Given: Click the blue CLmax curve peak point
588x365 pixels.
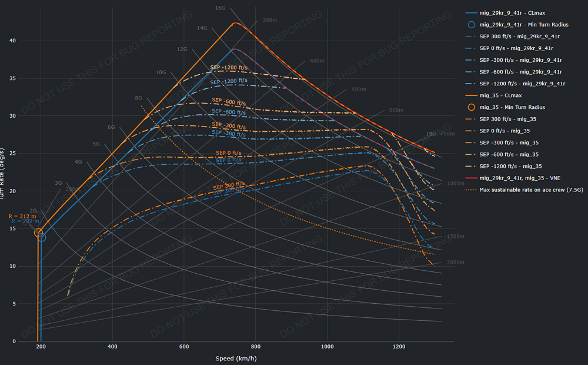Looking at the screenshot, I should [234, 49].
